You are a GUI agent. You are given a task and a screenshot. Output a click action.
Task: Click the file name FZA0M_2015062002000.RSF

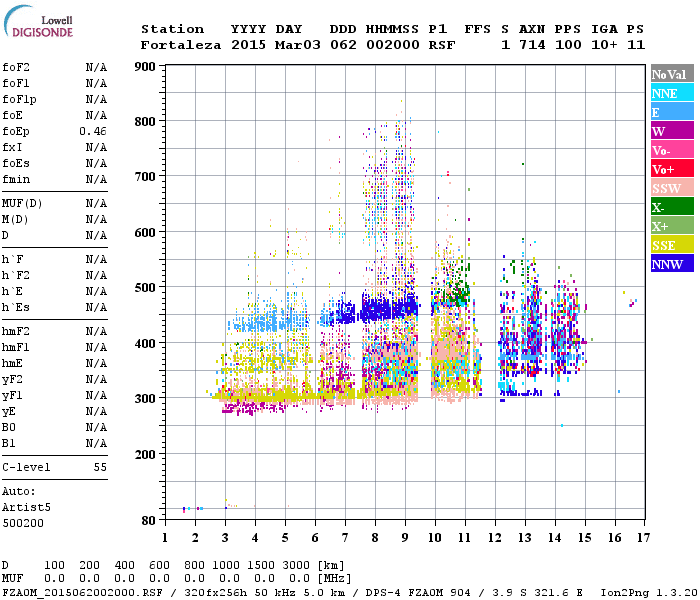[x=82, y=592]
